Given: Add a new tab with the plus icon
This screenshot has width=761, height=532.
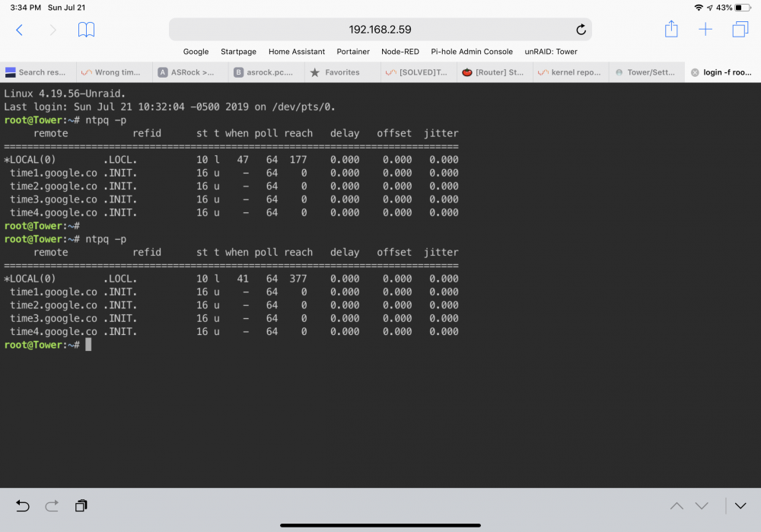Looking at the screenshot, I should point(705,30).
